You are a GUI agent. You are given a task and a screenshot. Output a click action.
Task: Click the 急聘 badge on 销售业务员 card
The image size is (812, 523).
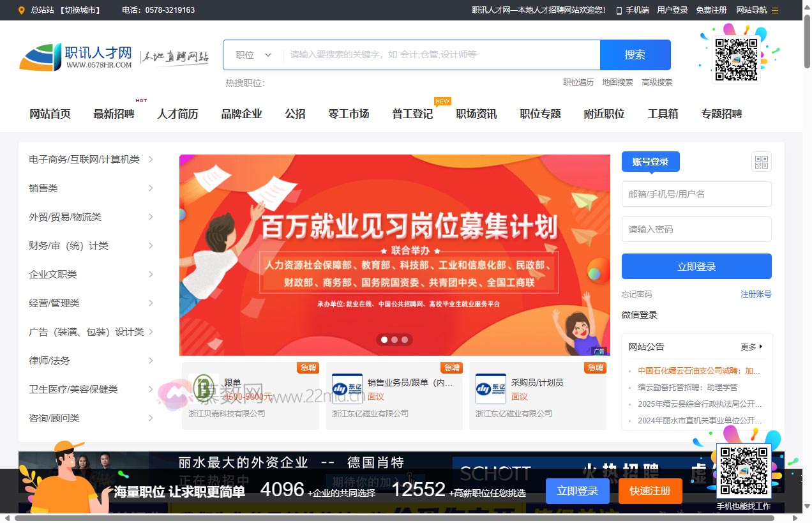451,367
